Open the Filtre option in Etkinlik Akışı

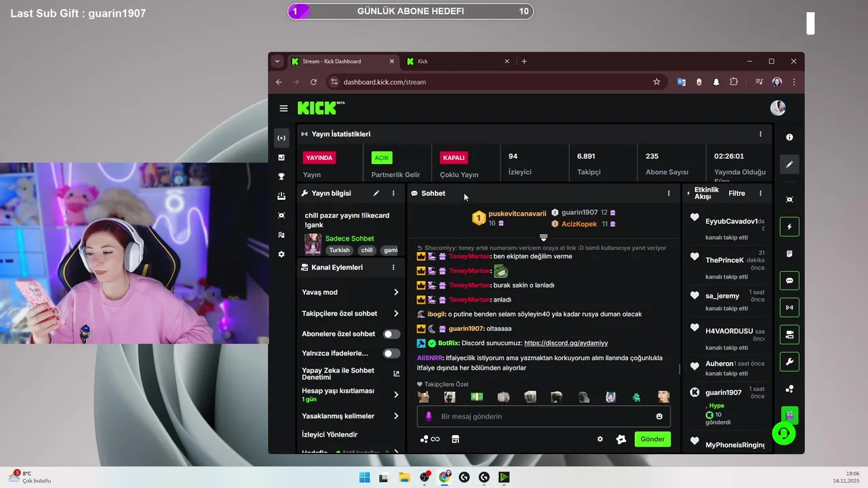pos(736,193)
